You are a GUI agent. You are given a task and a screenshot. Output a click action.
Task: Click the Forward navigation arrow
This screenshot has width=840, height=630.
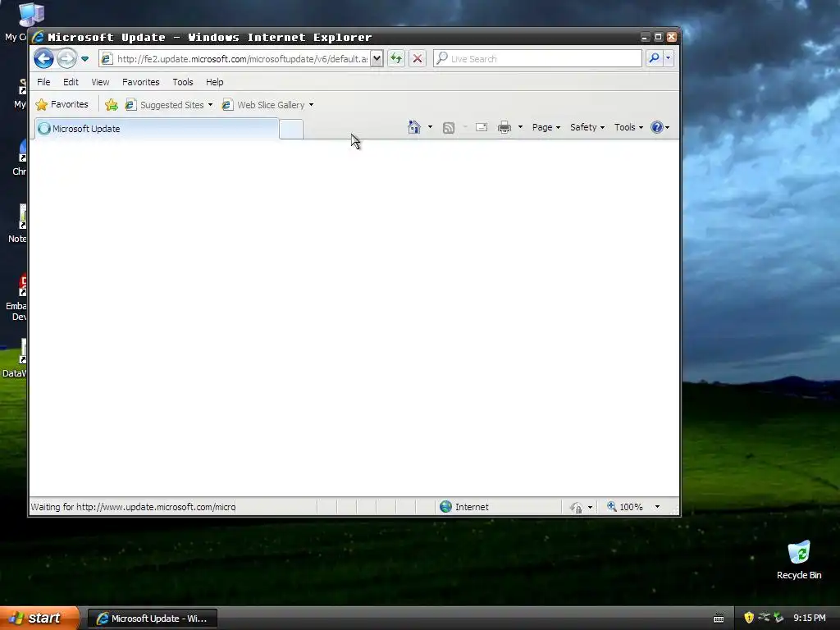pyautogui.click(x=67, y=58)
